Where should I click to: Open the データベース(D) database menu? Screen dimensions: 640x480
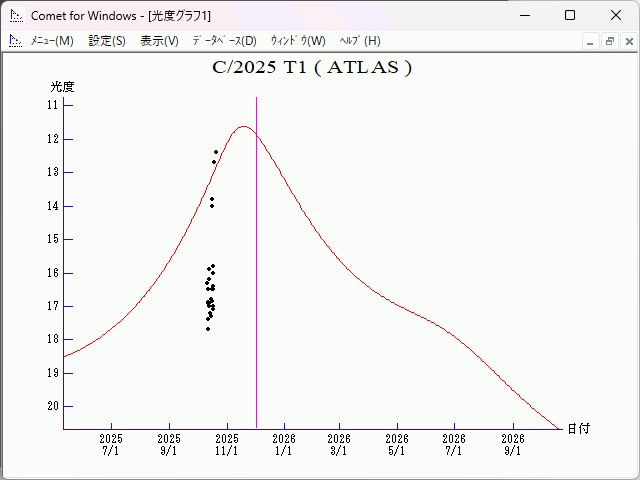224,41
